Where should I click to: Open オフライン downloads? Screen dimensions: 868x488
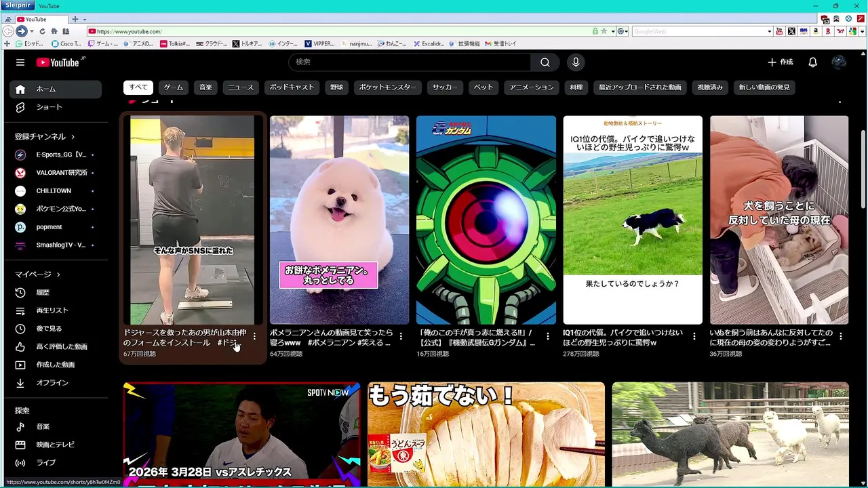(x=56, y=383)
